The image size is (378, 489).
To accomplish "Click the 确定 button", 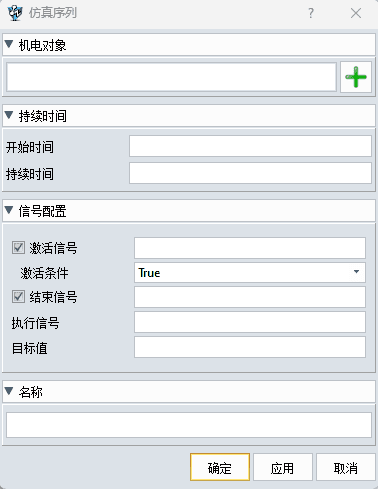I will click(220, 467).
